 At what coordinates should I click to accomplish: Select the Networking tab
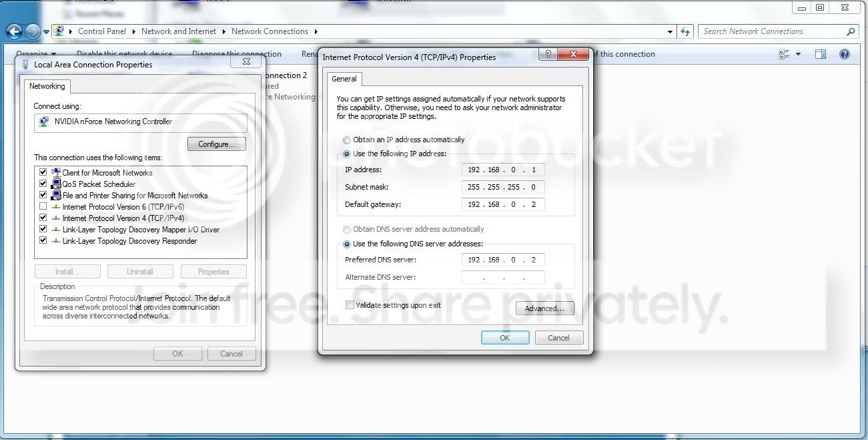[47, 86]
